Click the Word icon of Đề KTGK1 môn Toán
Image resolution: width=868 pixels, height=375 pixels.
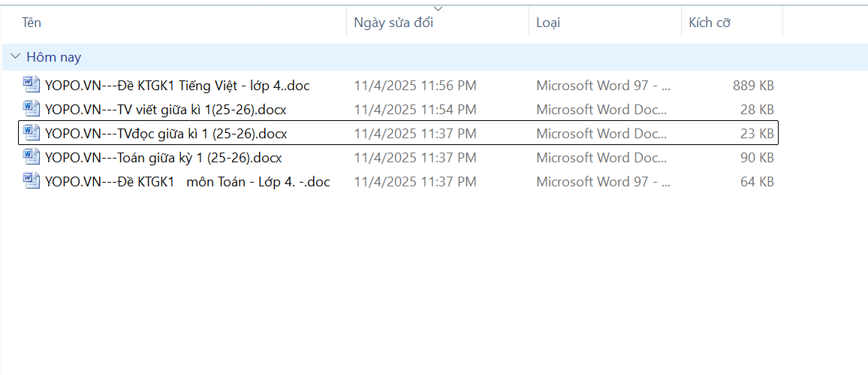[x=32, y=181]
